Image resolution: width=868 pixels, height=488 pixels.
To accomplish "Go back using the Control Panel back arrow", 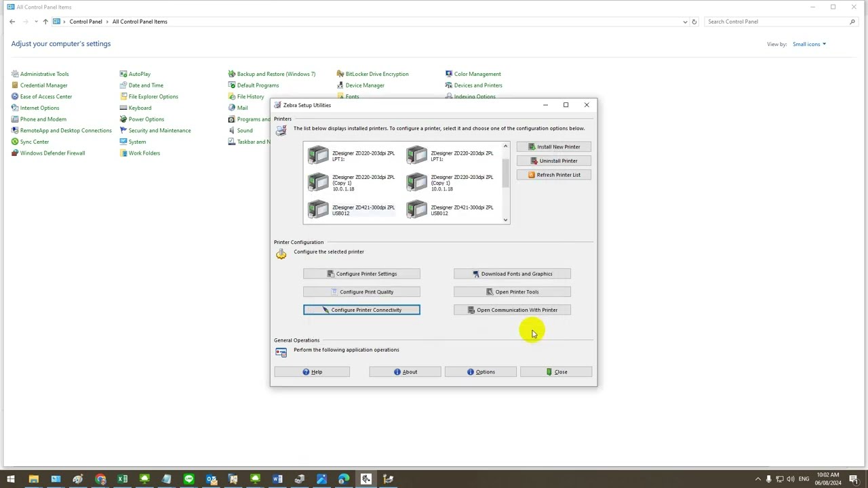I will click(12, 22).
